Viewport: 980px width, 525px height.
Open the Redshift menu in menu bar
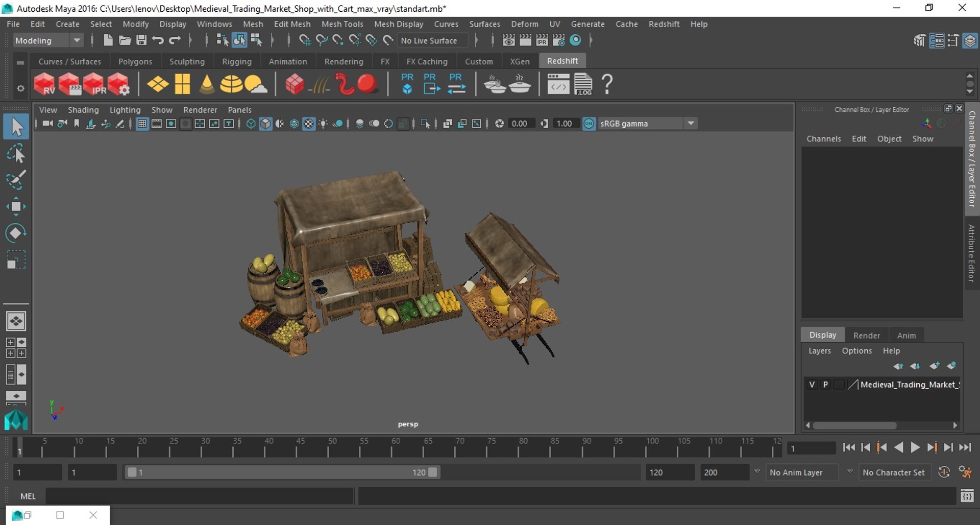pos(664,24)
